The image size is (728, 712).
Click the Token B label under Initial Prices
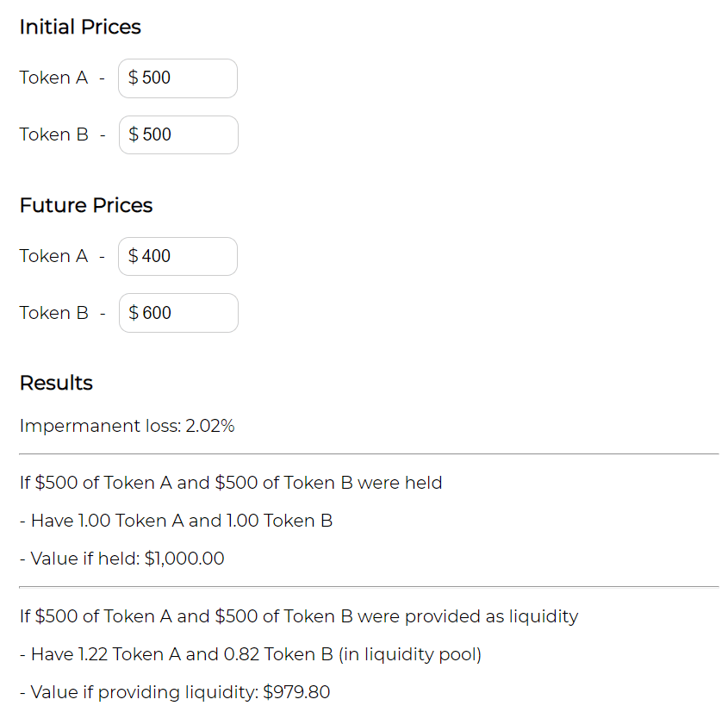(53, 135)
